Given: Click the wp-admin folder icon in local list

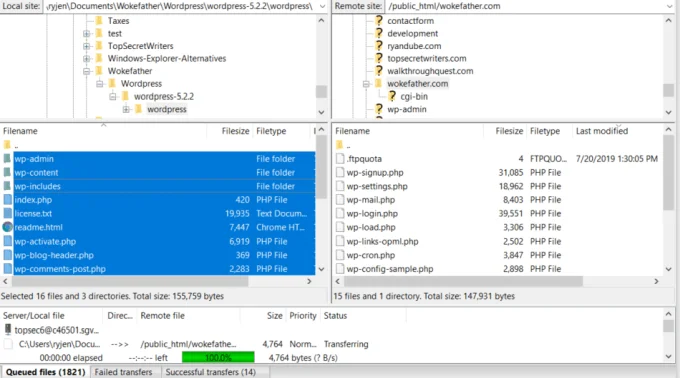Looking at the screenshot, I should (7, 159).
